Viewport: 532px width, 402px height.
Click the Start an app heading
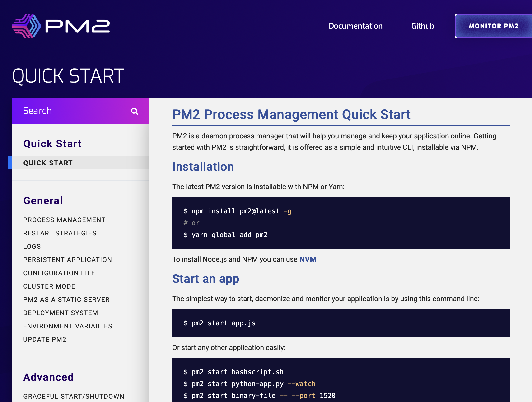point(206,279)
